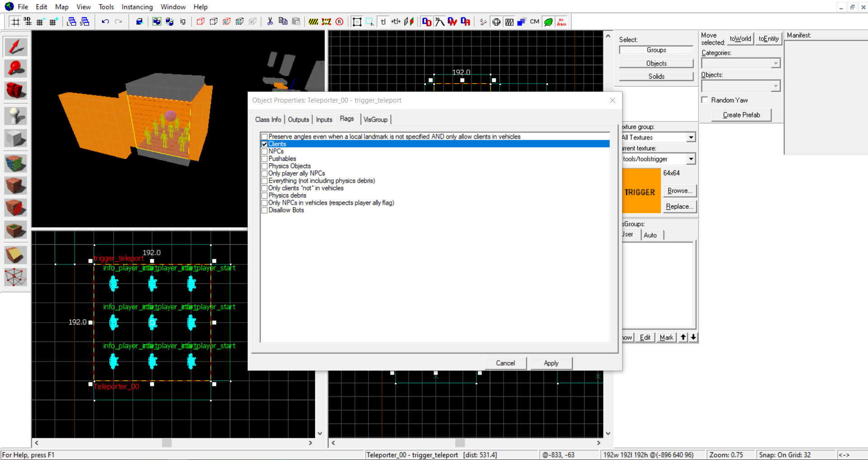Open the current texture dropdown

(691, 159)
